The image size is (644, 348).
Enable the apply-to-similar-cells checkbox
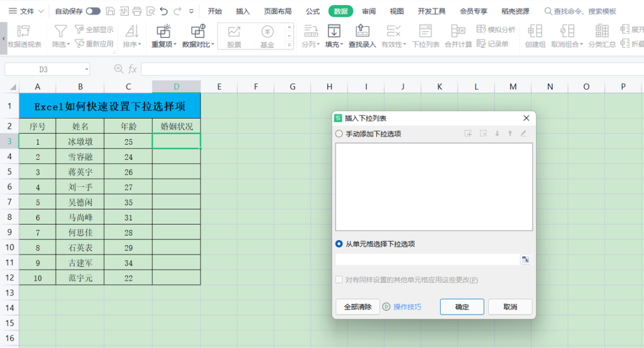click(x=339, y=279)
